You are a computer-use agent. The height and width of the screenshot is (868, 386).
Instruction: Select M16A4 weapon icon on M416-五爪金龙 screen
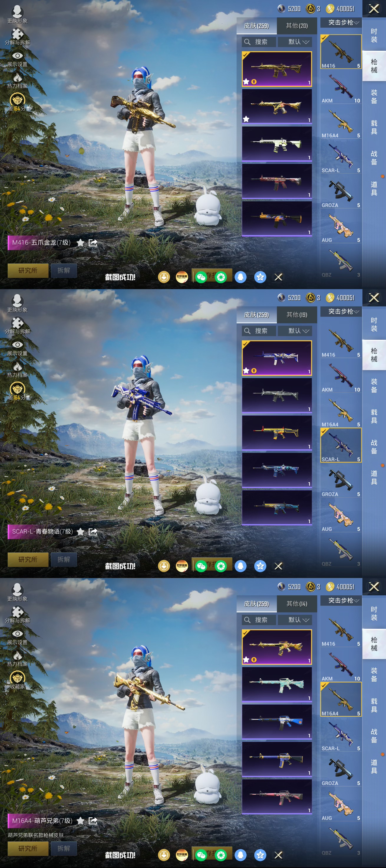tap(341, 122)
